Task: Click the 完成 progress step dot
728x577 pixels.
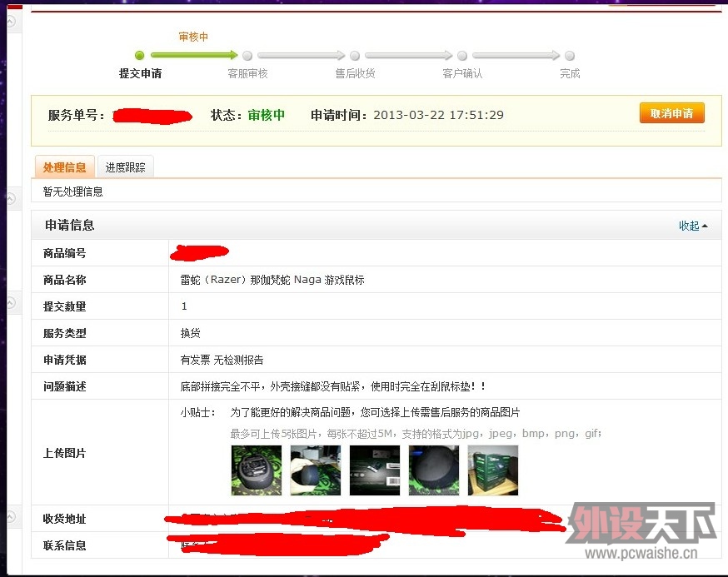Action: pos(570,56)
